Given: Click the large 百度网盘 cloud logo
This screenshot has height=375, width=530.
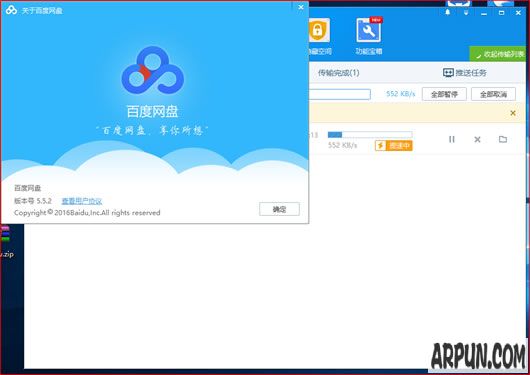Looking at the screenshot, I should [x=152, y=70].
